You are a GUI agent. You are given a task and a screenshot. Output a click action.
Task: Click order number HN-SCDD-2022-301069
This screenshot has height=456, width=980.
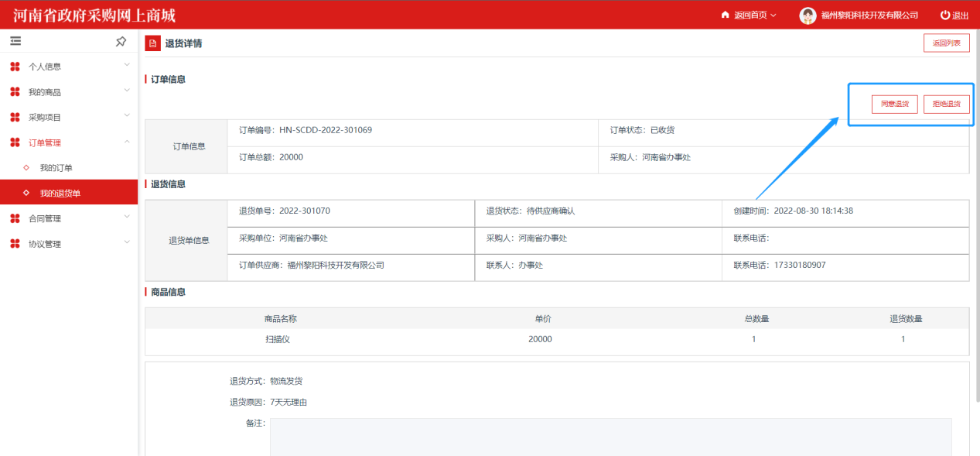326,130
